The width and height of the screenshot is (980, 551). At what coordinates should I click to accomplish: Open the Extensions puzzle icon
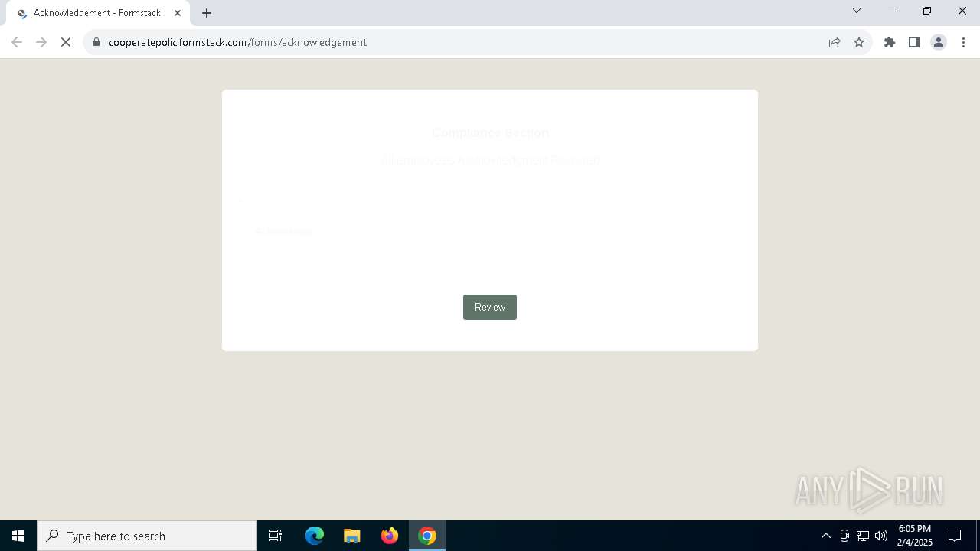890,42
